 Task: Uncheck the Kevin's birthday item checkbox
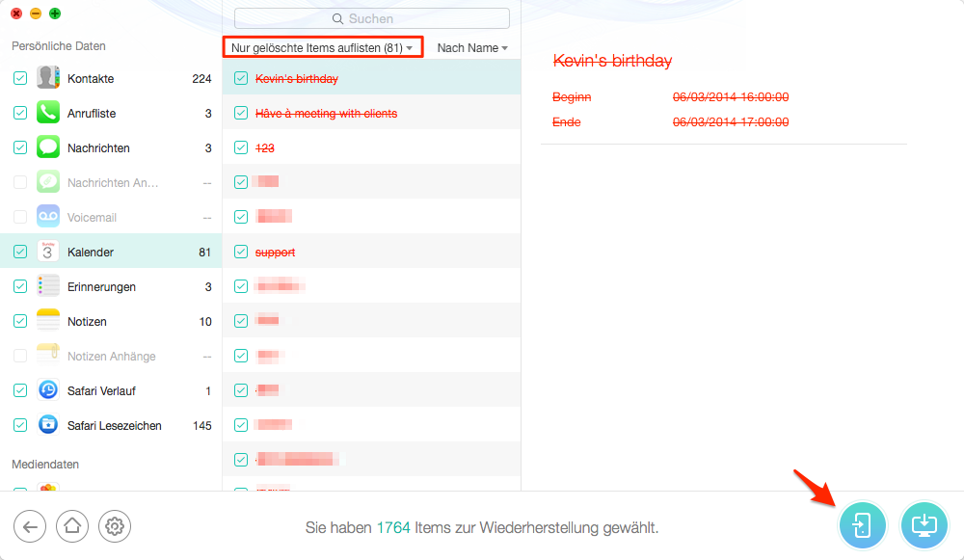(241, 78)
